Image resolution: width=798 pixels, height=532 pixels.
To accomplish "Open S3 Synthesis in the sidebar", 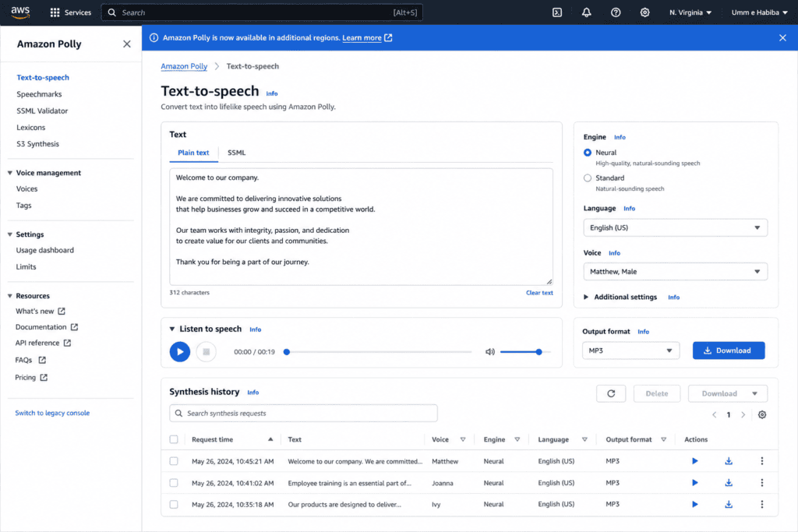I will [37, 144].
